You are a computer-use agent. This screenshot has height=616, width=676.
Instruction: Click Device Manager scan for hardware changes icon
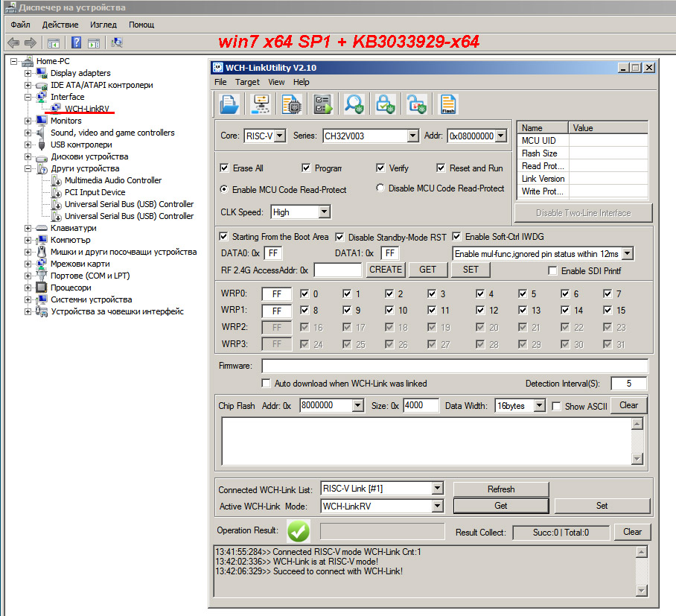pos(117,42)
